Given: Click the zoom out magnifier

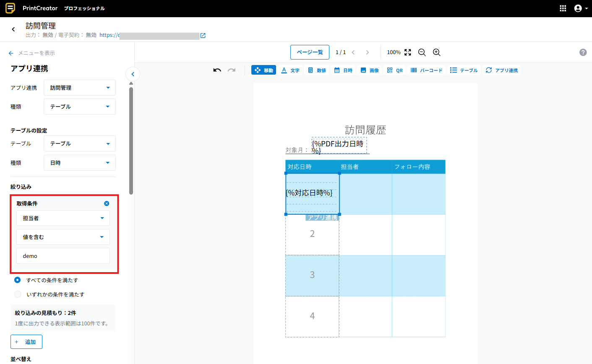Looking at the screenshot, I should point(422,52).
